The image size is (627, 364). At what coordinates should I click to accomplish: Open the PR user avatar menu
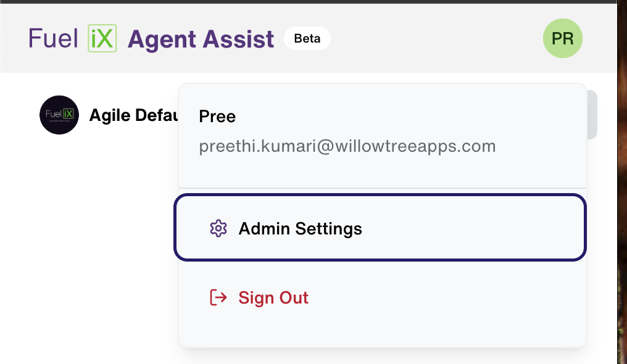coord(563,38)
